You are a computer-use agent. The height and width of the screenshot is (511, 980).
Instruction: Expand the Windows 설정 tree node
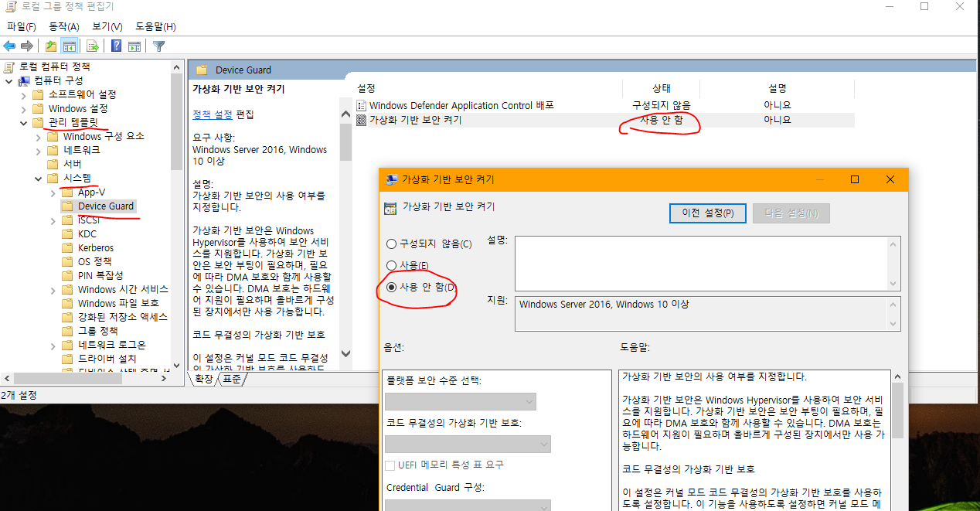coord(23,108)
